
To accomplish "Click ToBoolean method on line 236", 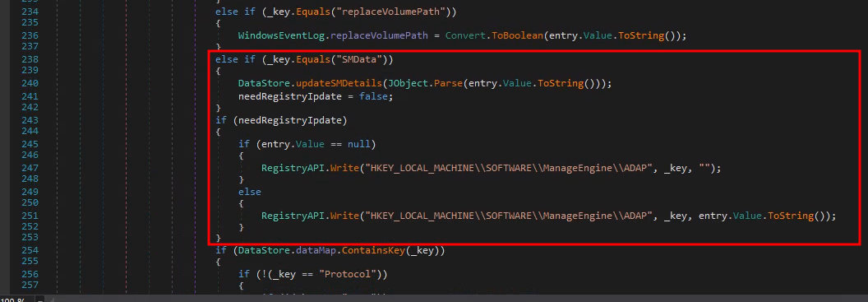I will (518, 35).
